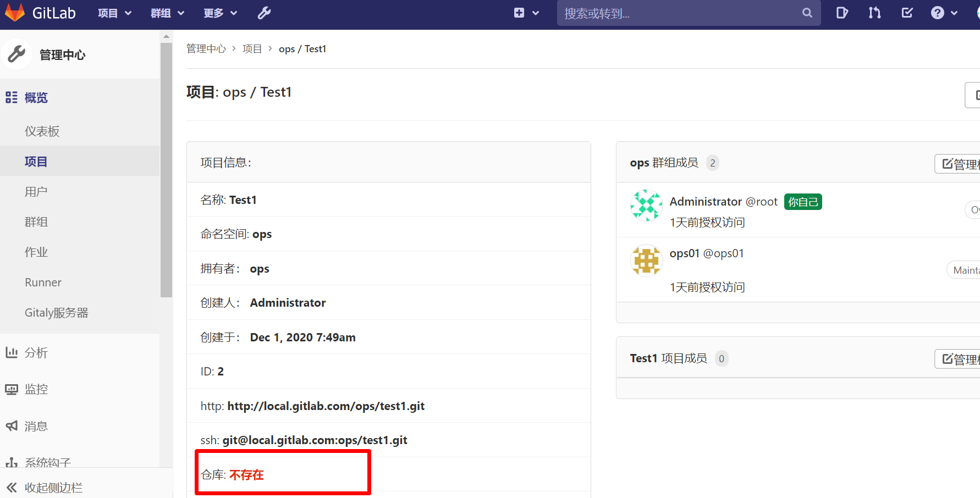This screenshot has height=498, width=980.
Task: Open the new item plus icon
Action: point(519,13)
